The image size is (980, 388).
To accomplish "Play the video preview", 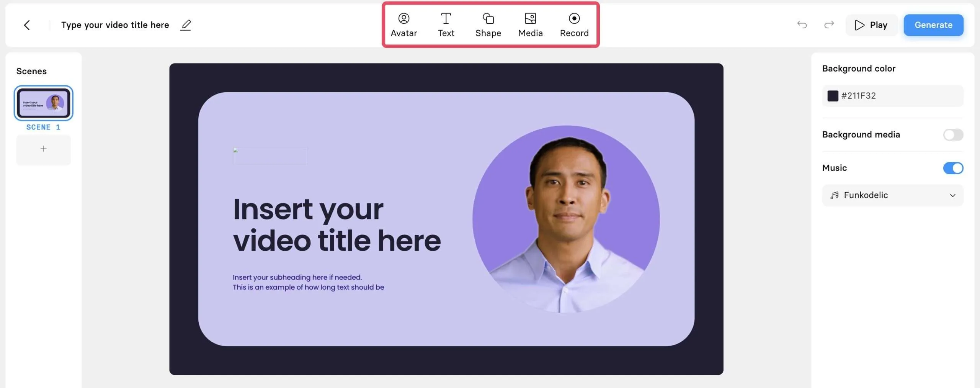I will pos(871,25).
